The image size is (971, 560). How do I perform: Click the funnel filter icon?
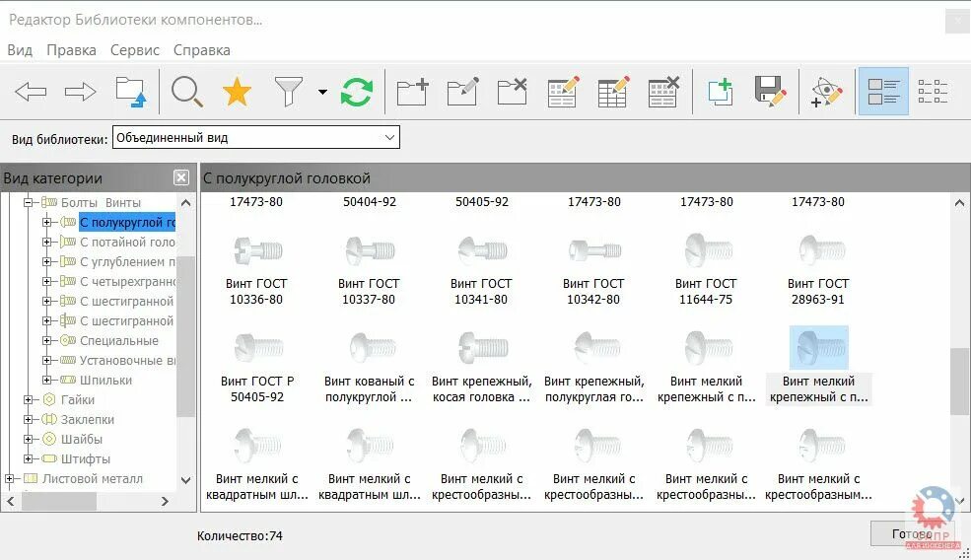pos(289,92)
